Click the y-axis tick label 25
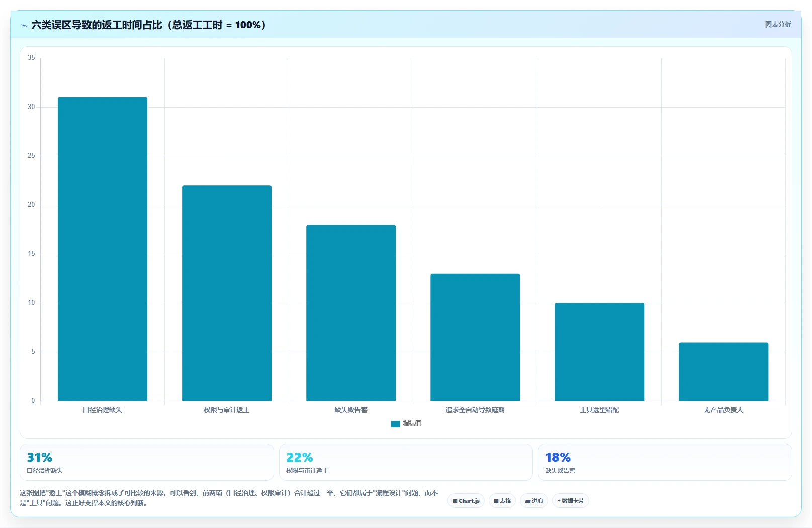The width and height of the screenshot is (812, 528). click(x=31, y=156)
